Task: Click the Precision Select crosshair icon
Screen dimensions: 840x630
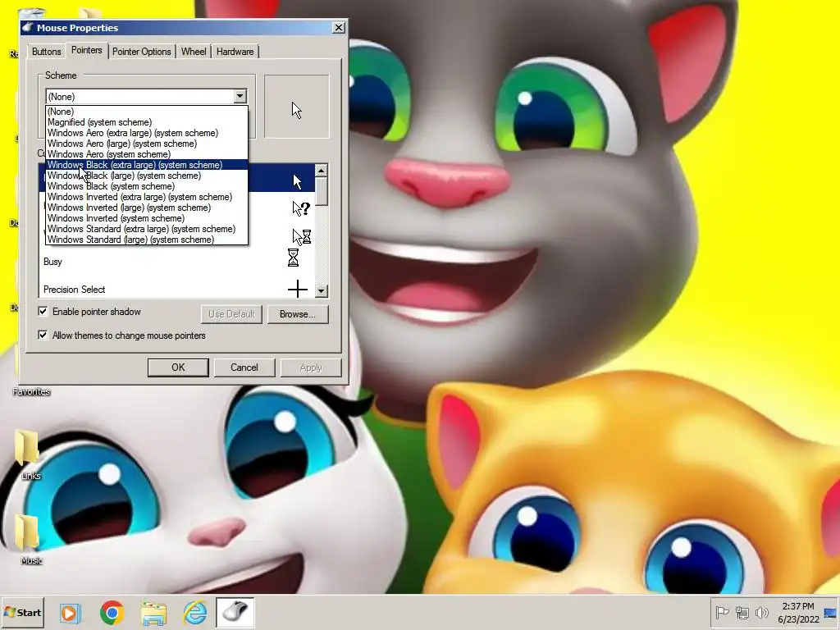Action: pos(297,290)
